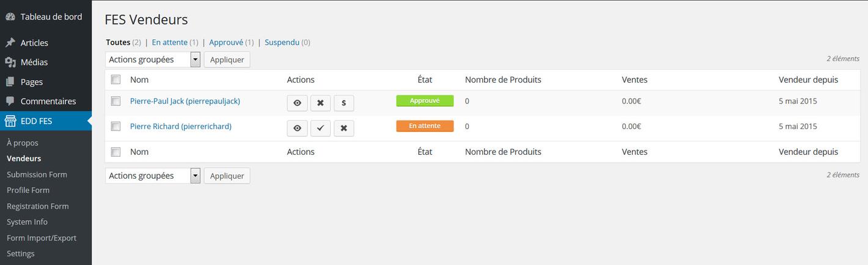Open the top Actions groupées dropdown
868x265 pixels.
[x=153, y=59]
